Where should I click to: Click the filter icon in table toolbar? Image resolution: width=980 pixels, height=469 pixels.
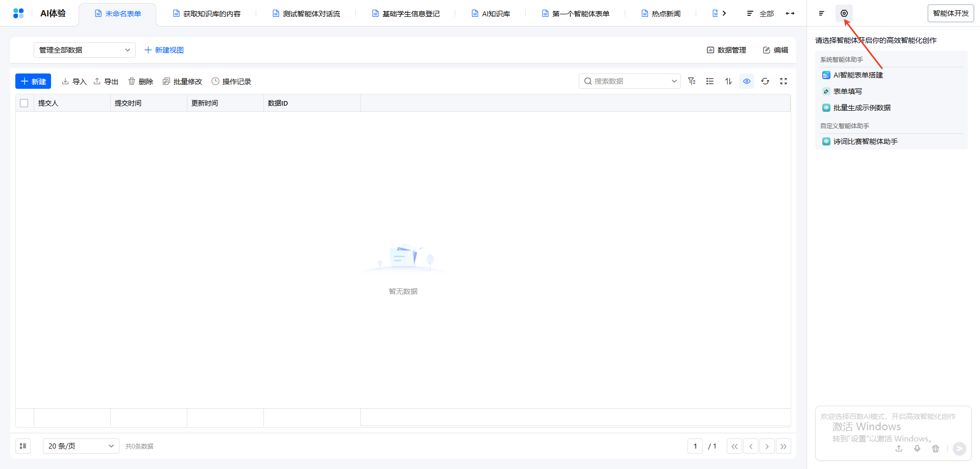pyautogui.click(x=692, y=81)
